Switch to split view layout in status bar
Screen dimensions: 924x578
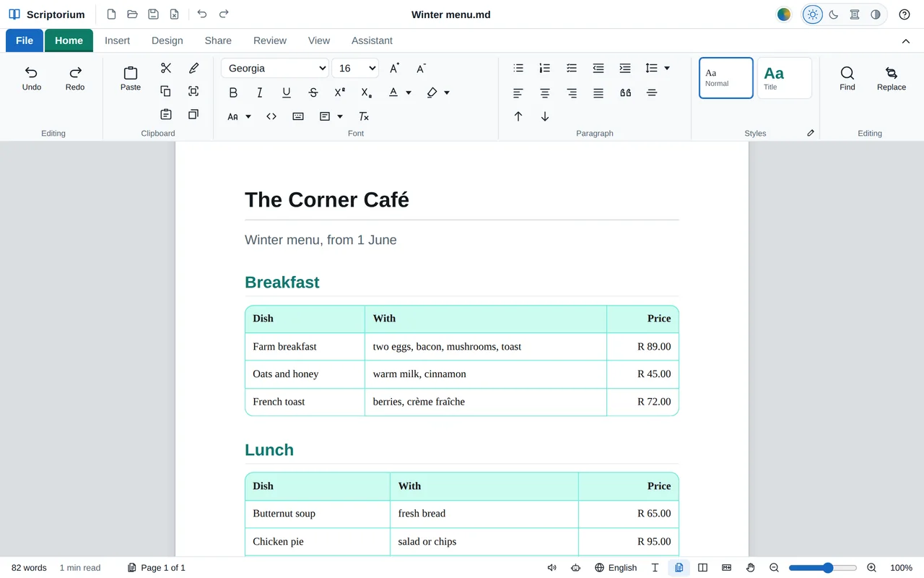pyautogui.click(x=702, y=568)
